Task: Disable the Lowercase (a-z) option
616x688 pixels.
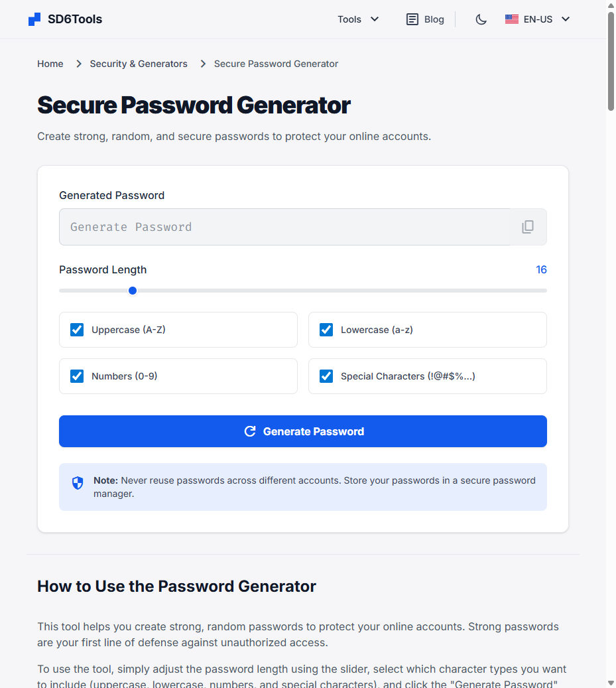Action: pyautogui.click(x=326, y=330)
